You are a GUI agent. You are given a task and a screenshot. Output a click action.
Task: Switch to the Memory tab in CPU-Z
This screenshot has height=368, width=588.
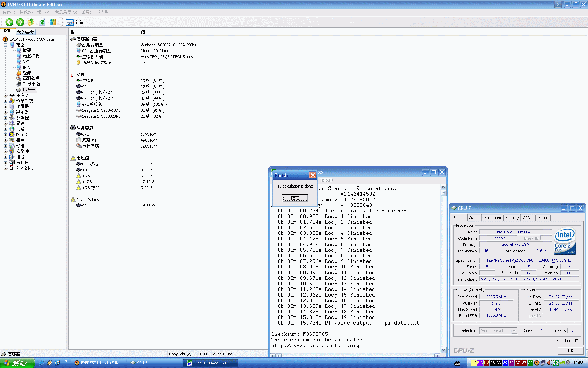[x=512, y=218]
